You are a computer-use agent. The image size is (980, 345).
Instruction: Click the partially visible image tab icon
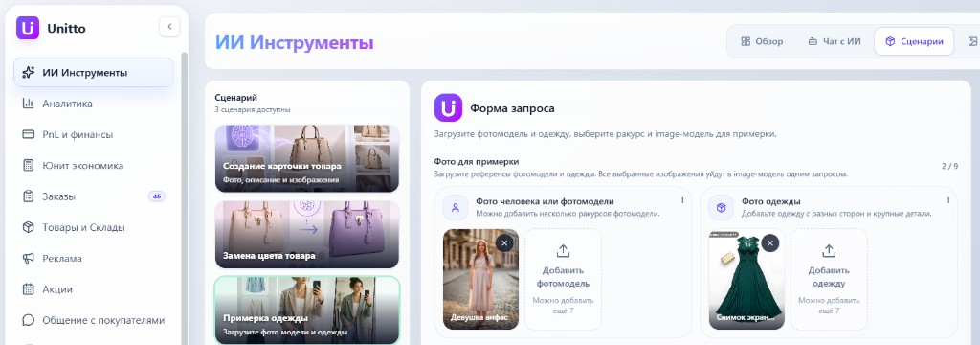tap(972, 41)
